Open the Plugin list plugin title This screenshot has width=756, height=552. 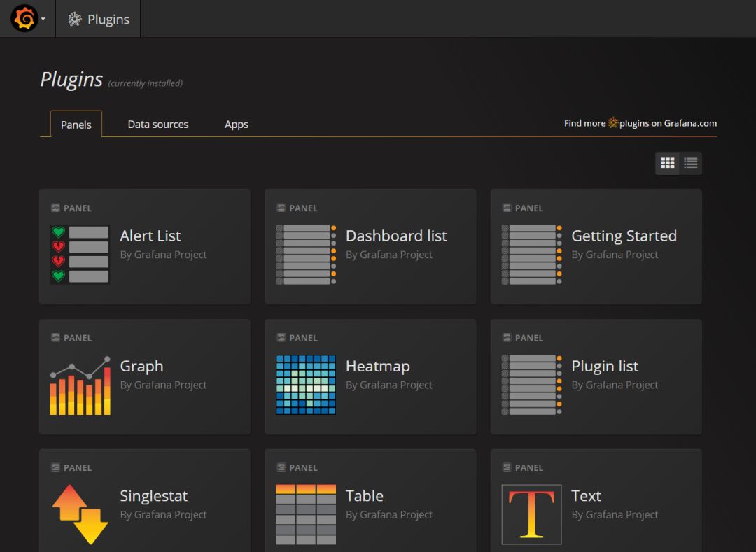[x=605, y=367]
